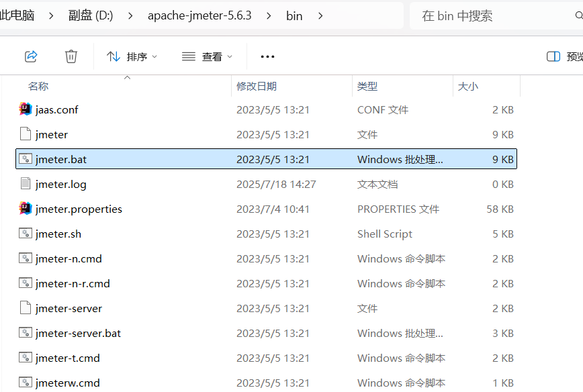
Task: Click jmeter-n.cmd script icon
Action: tap(26, 258)
